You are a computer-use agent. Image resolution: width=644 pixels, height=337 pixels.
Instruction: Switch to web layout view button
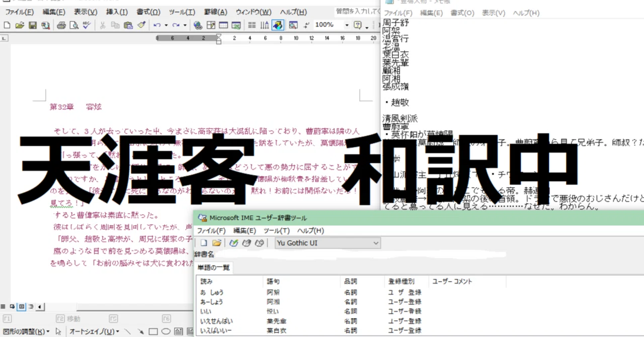12,306
